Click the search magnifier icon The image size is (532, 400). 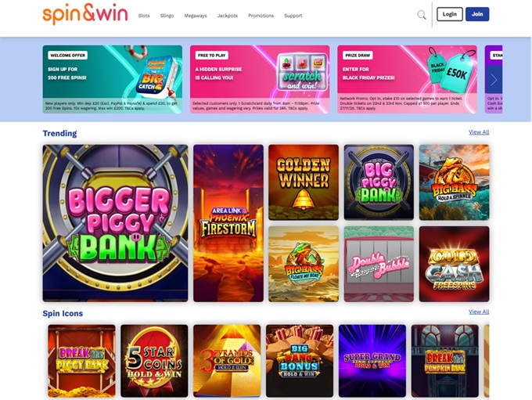pyautogui.click(x=422, y=15)
